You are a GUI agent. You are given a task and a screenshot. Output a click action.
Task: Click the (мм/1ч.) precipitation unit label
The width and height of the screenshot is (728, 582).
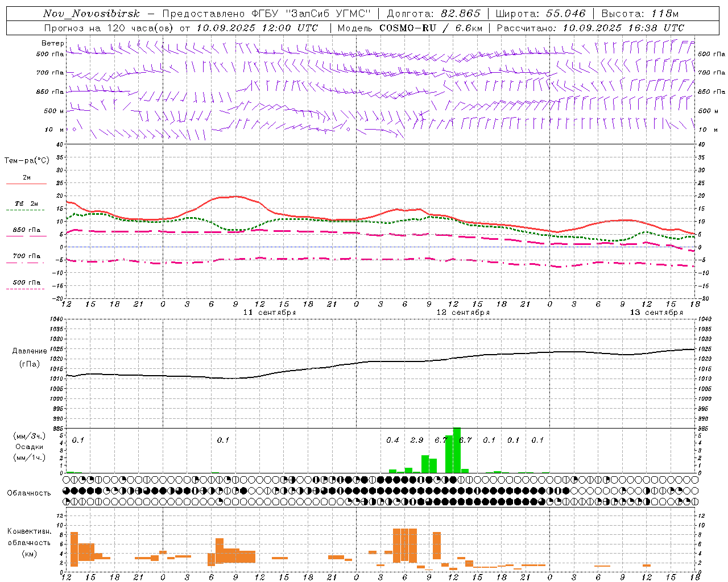(30, 458)
